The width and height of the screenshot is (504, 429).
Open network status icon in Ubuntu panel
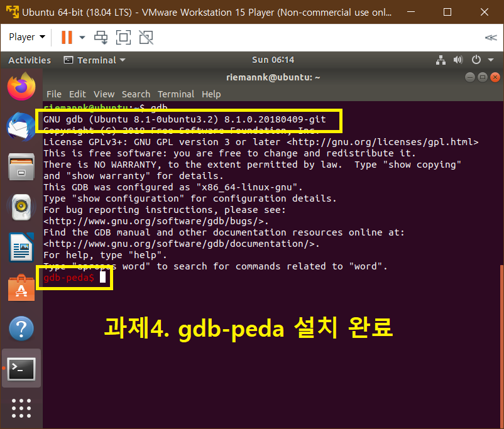point(441,60)
